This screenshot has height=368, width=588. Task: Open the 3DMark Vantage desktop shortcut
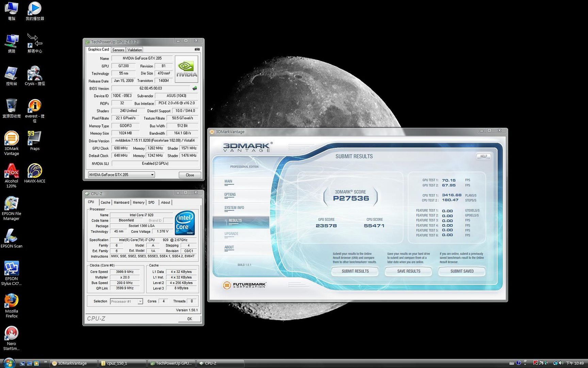coord(12,143)
